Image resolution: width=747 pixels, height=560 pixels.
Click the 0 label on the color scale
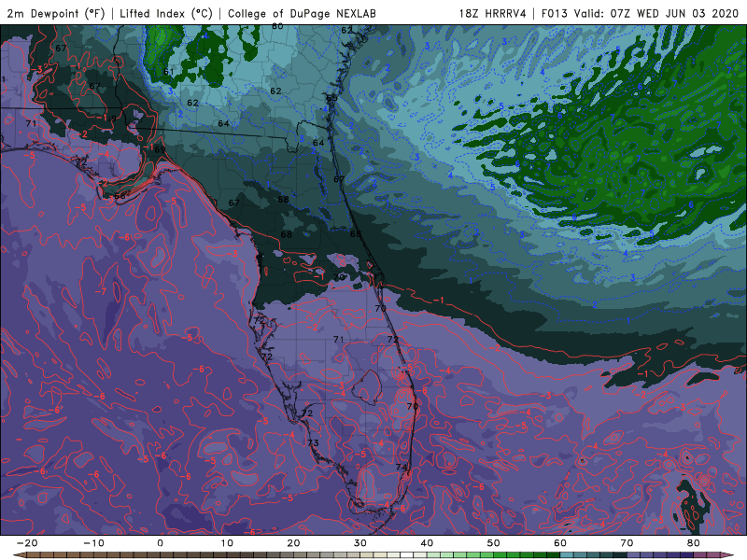pos(160,543)
